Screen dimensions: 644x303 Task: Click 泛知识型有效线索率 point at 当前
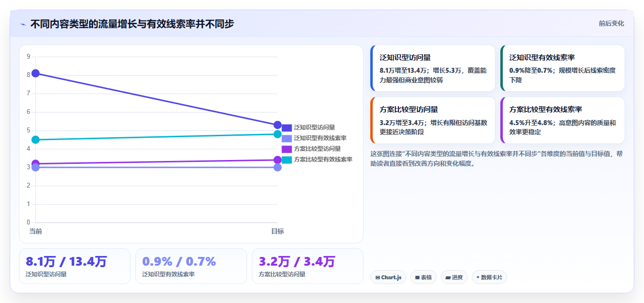click(35, 168)
